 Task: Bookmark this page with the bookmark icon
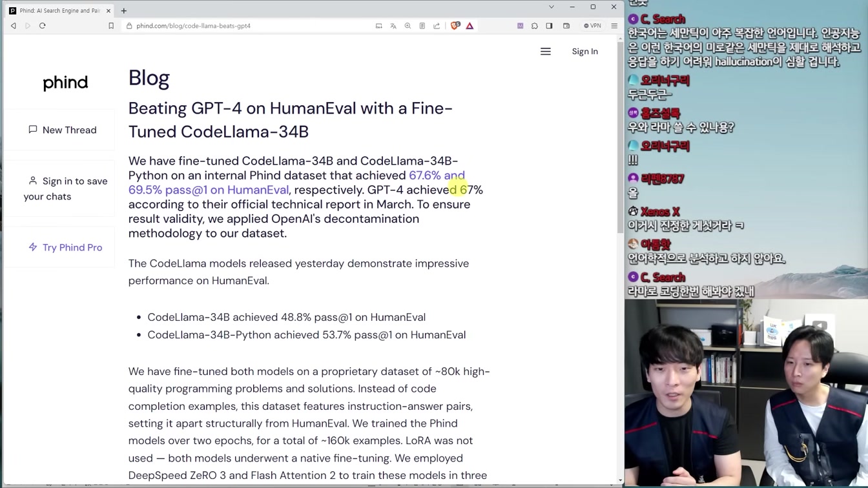111,26
